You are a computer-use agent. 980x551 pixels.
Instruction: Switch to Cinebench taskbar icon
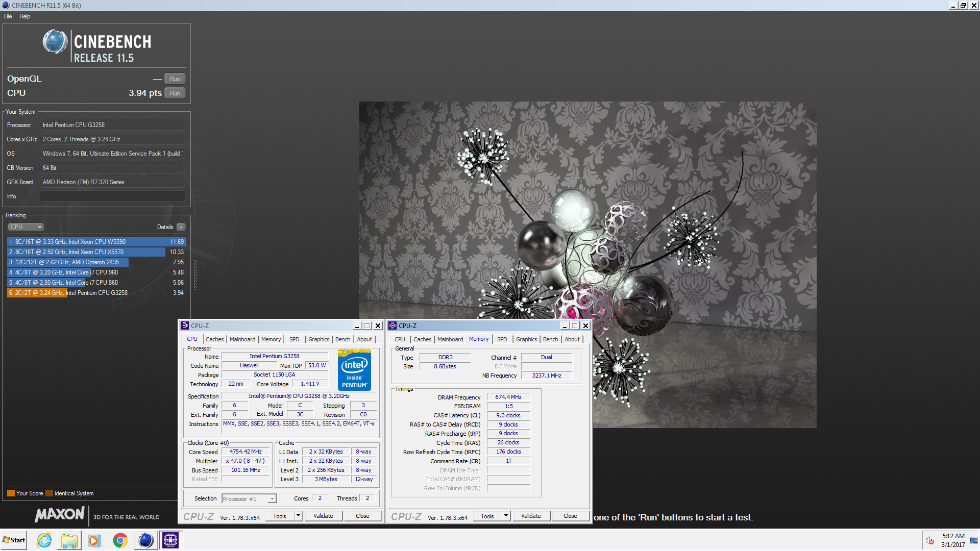pyautogui.click(x=145, y=540)
